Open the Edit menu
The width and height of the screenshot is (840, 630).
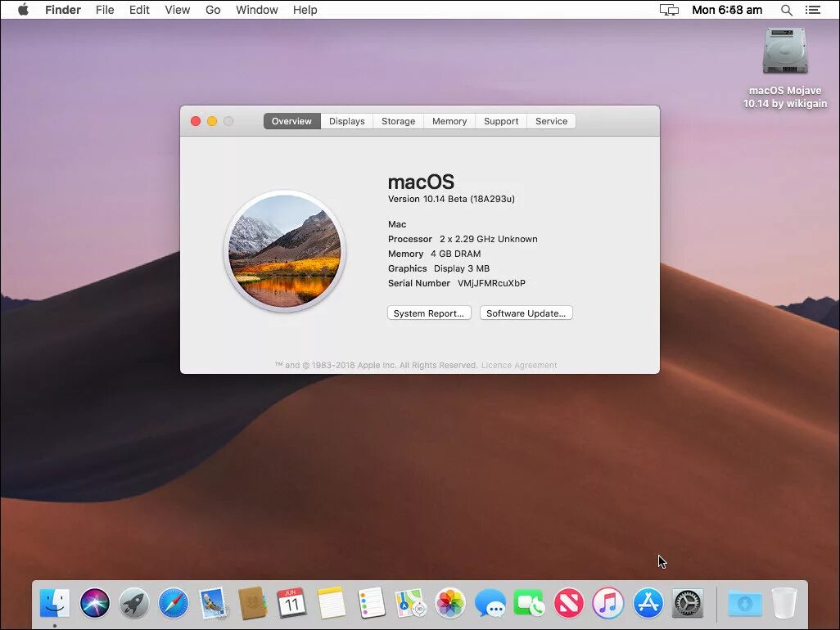tap(139, 10)
